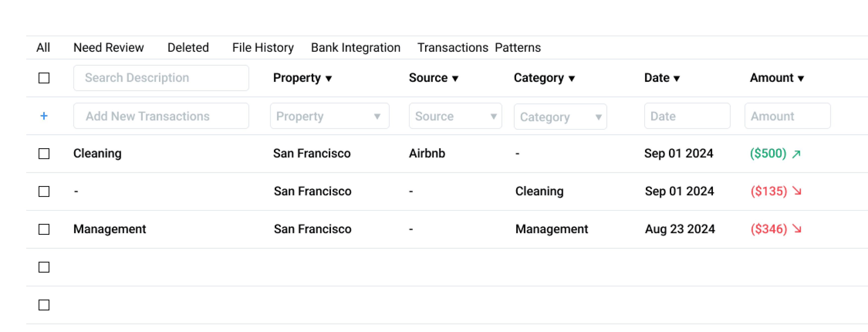Go to Transactions Patterns tab
This screenshot has height=332, width=868.
479,47
